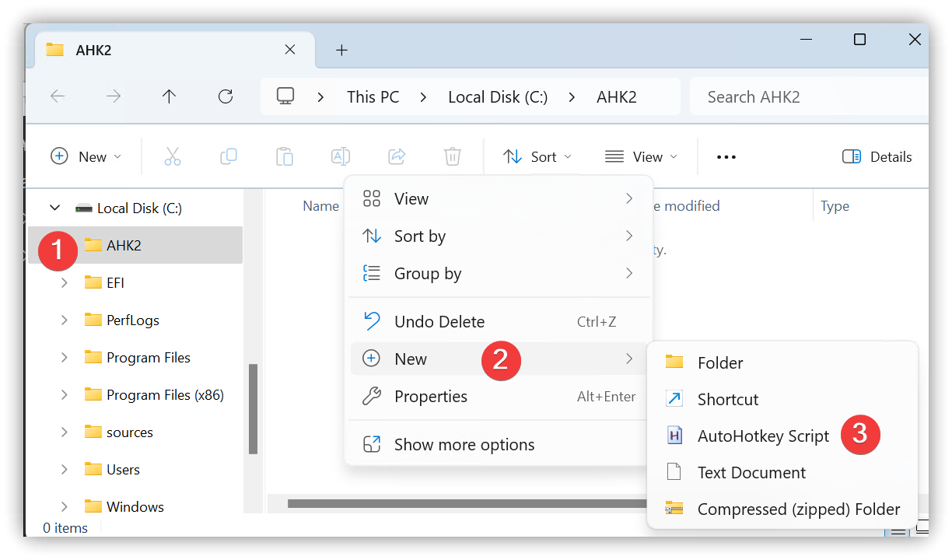Click the Delete trash icon
The height and width of the screenshot is (560, 952).
click(x=453, y=156)
